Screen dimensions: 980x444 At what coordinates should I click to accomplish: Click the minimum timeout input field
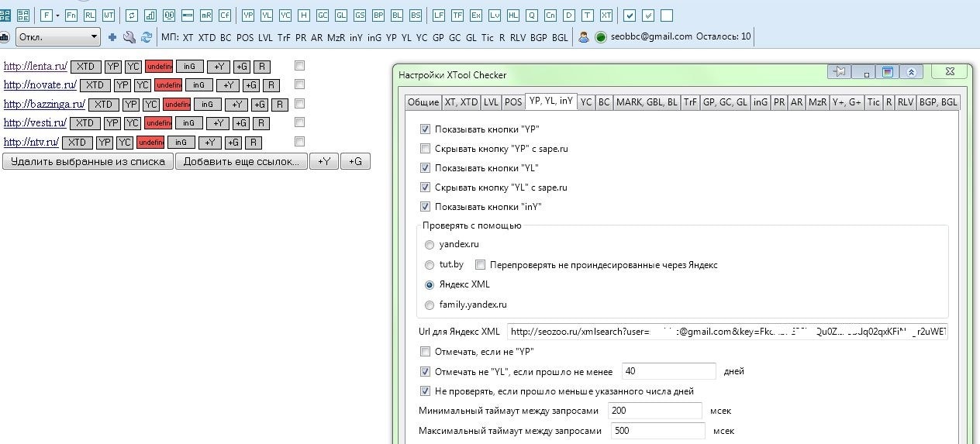click(x=654, y=411)
